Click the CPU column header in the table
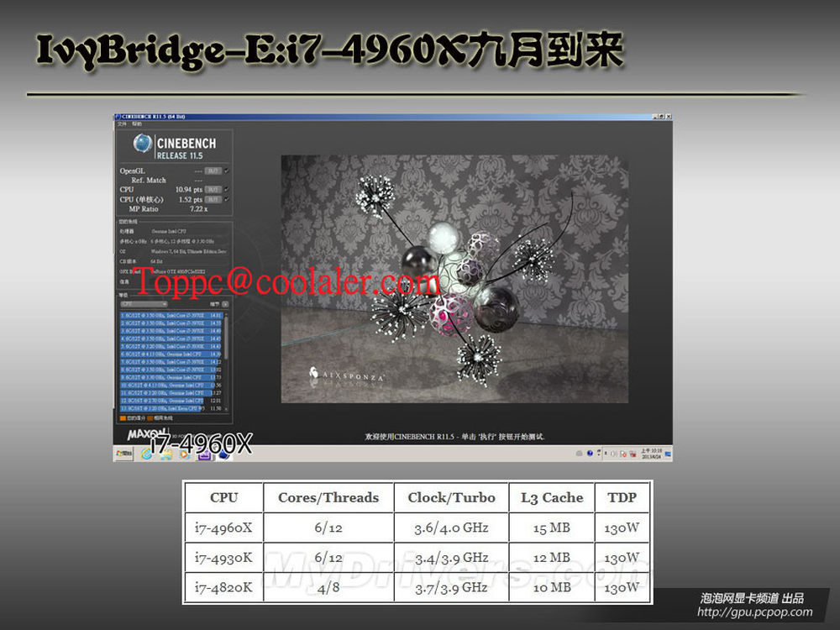The height and width of the screenshot is (630, 840). click(224, 497)
